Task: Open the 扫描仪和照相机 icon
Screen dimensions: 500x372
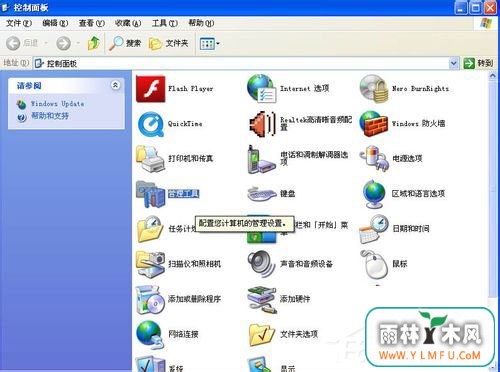Action: coord(151,264)
